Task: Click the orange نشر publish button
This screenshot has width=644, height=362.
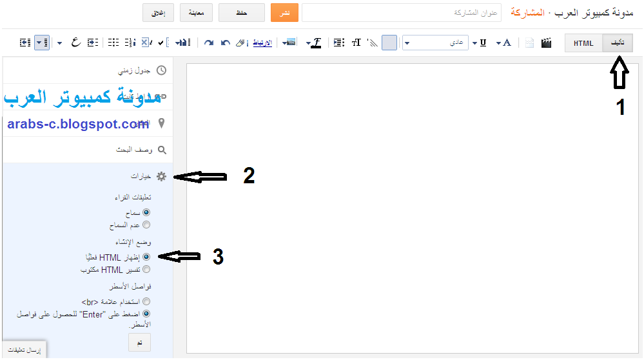Action: click(x=285, y=13)
